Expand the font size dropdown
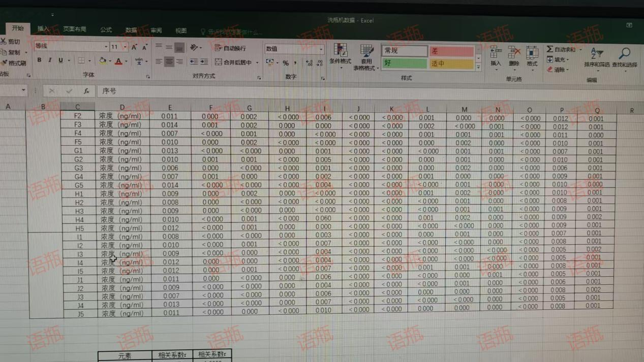The image size is (644, 362). pyautogui.click(x=125, y=47)
